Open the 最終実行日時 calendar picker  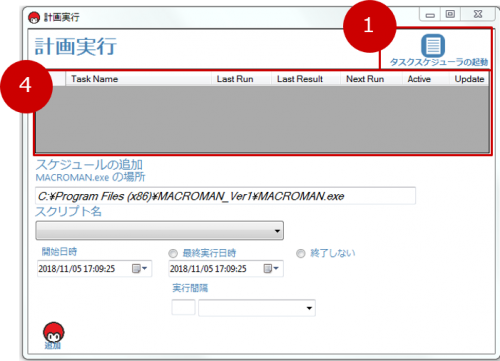tap(271, 269)
